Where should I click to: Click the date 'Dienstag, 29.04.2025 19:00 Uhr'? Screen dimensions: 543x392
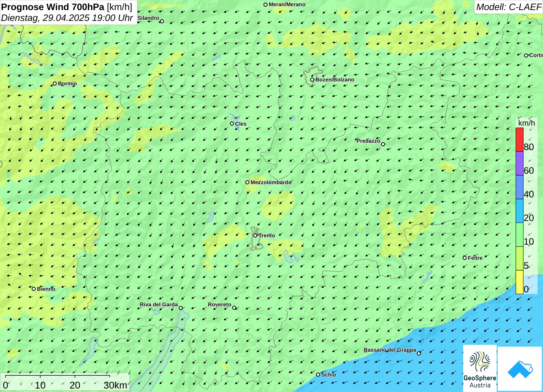click(x=67, y=18)
